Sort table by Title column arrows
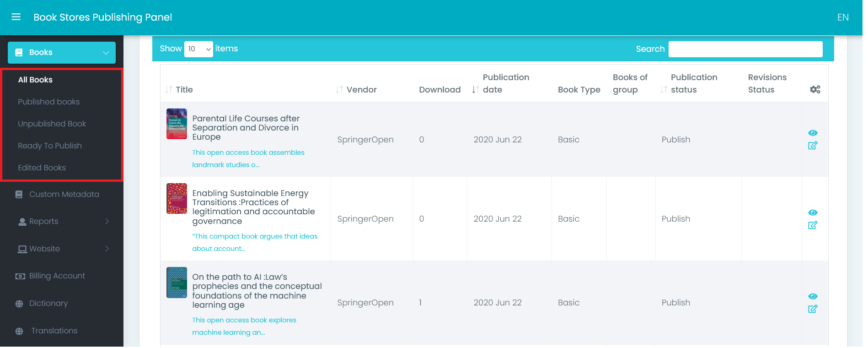 pyautogui.click(x=169, y=90)
